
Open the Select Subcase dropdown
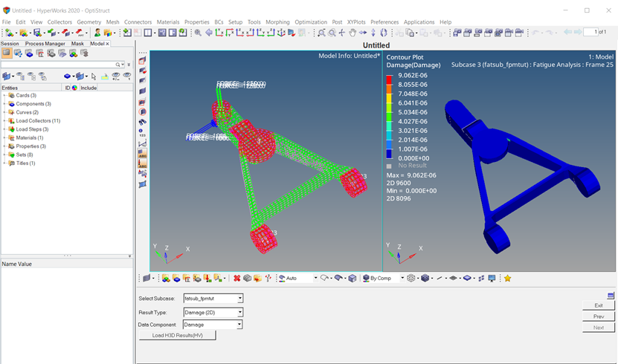coord(239,299)
